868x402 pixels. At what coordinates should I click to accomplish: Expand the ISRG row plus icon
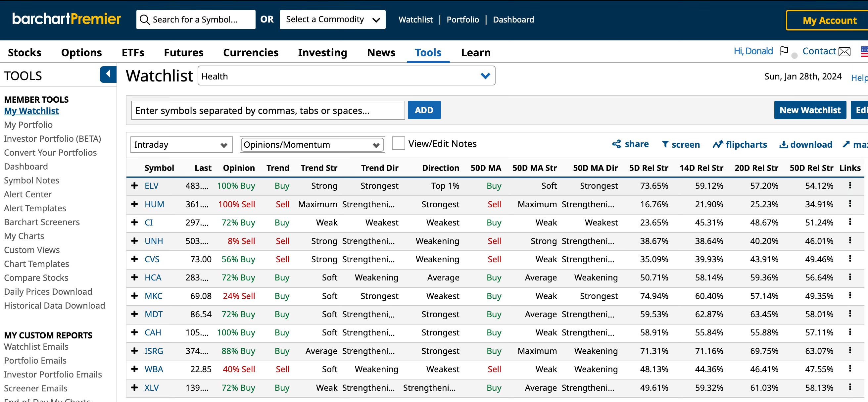pyautogui.click(x=134, y=351)
